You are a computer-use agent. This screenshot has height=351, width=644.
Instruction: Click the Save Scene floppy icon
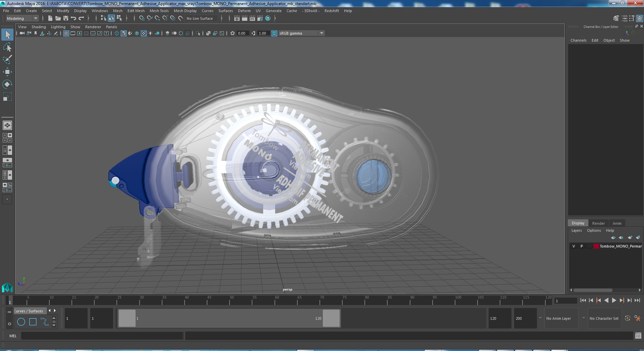(66, 18)
